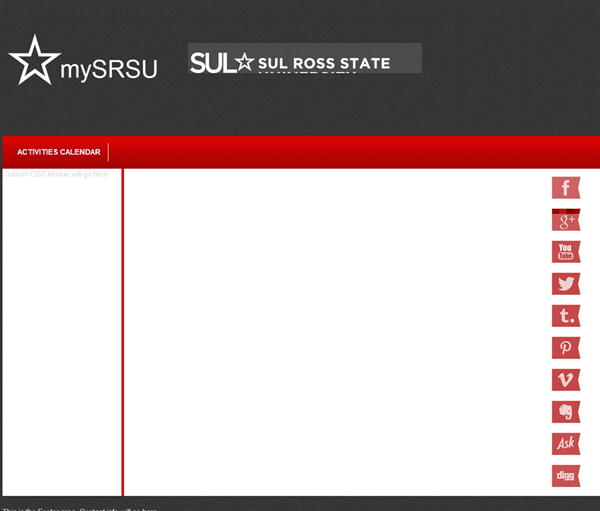Select the Tumblr icon
This screenshot has width=600, height=511.
pos(565,316)
